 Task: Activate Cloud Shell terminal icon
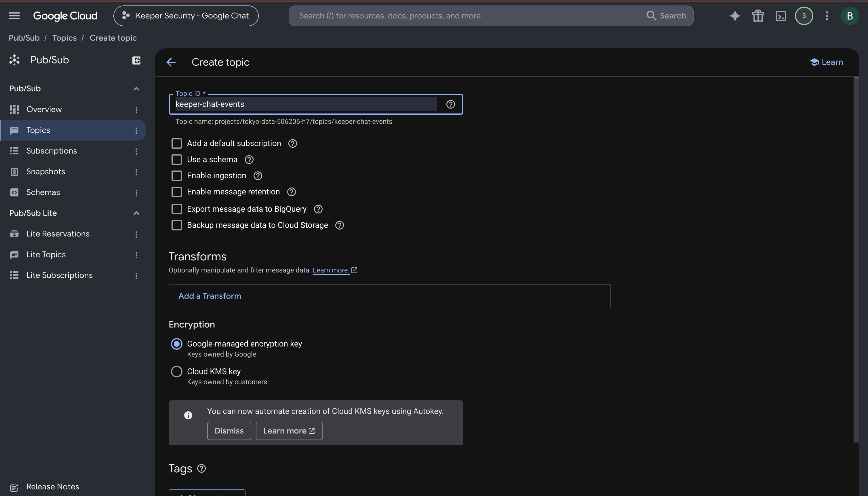pos(781,16)
